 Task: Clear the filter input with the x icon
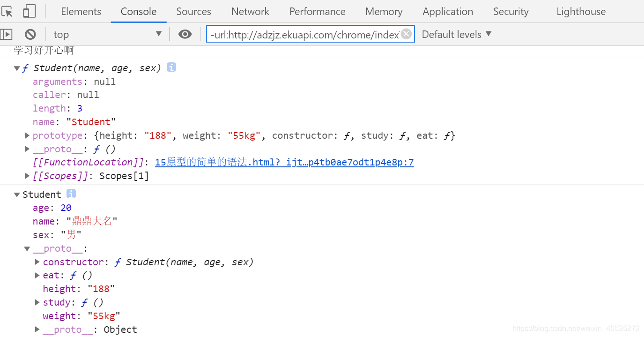click(x=406, y=33)
